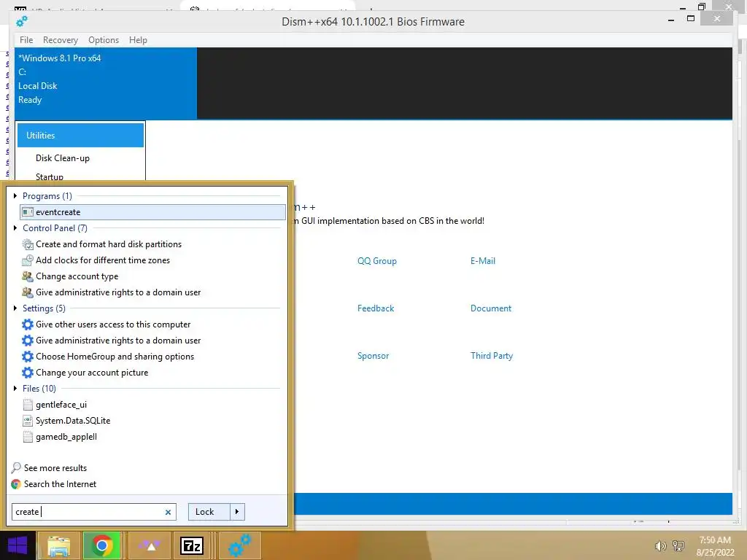Viewport: 747px width, 560px height.
Task: Collapse the Control Panel (7) group arrow
Action: (x=15, y=228)
